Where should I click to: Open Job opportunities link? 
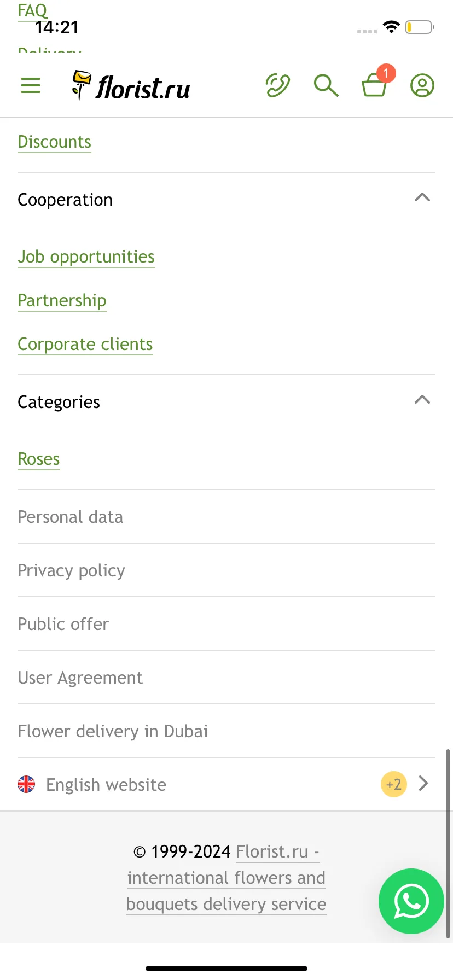pos(86,257)
